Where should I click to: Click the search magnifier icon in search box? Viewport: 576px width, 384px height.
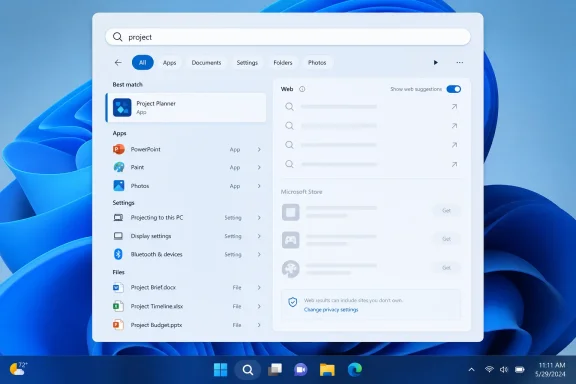coord(118,37)
